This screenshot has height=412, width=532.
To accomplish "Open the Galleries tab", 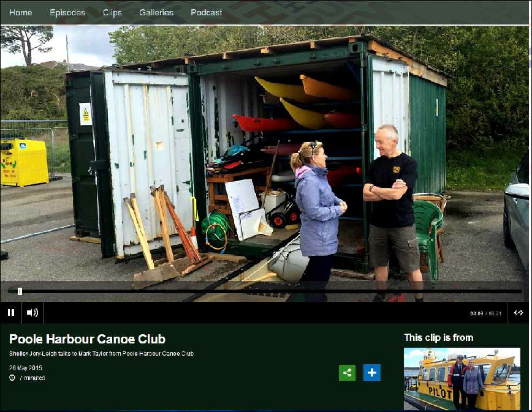I will tap(156, 12).
